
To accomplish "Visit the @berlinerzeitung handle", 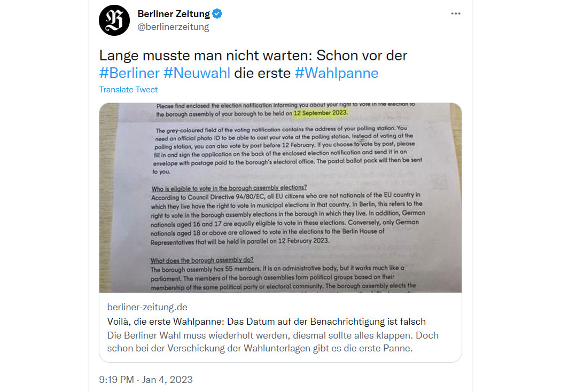I will point(173,27).
